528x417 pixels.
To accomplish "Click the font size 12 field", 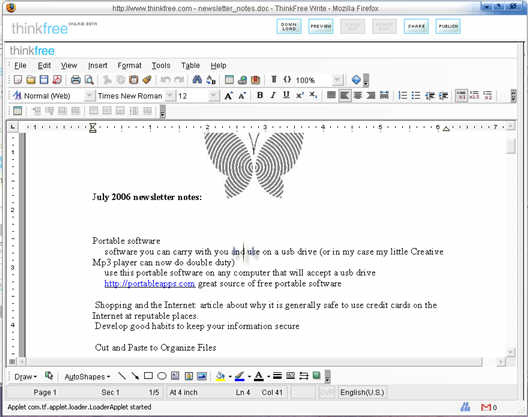I will 193,96.
